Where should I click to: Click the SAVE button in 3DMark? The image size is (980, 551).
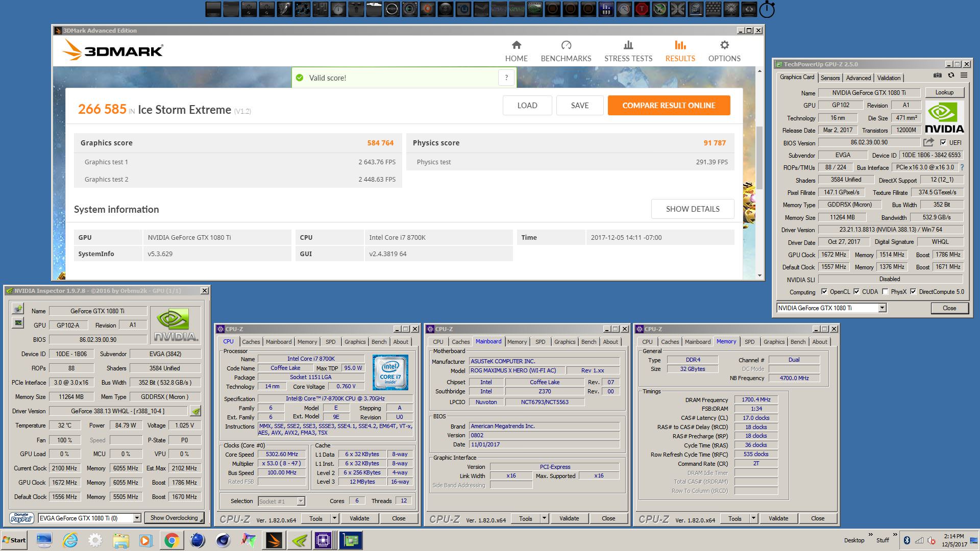click(x=579, y=105)
